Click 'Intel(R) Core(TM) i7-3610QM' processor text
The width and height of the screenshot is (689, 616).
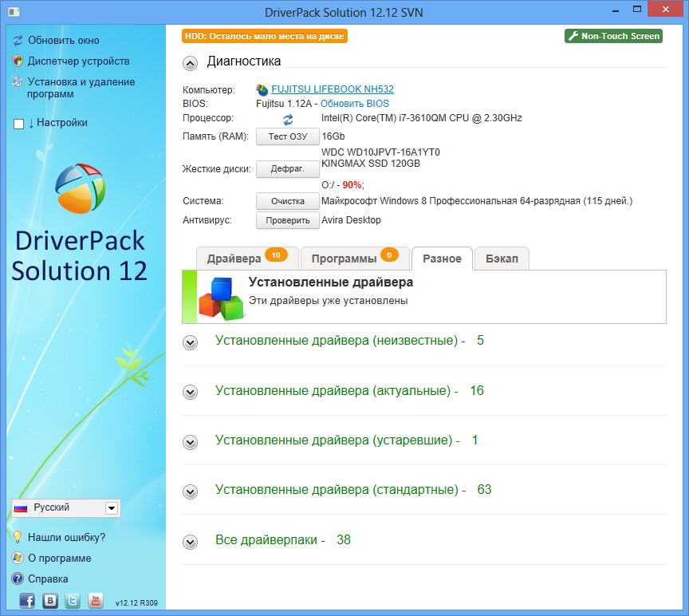click(x=422, y=118)
